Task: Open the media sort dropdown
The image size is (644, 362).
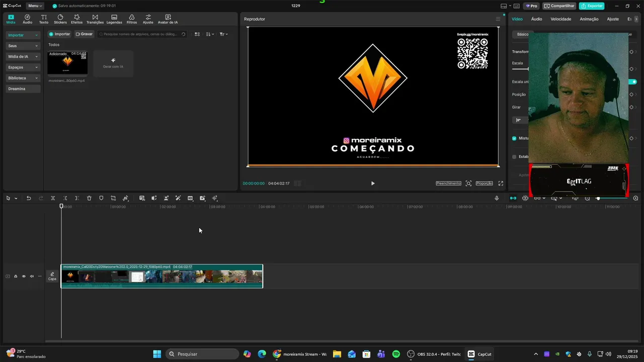Action: 210,34
